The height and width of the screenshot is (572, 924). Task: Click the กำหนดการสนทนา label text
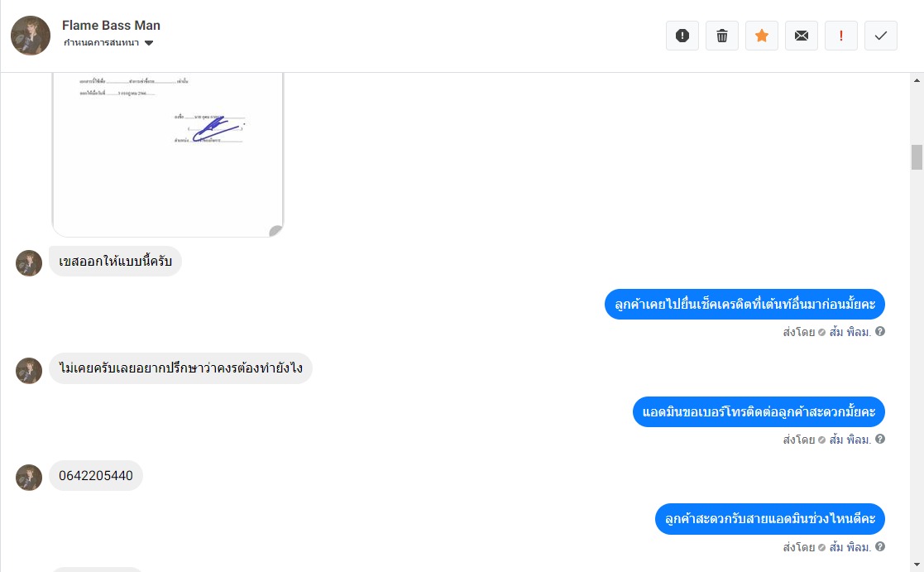(x=102, y=42)
